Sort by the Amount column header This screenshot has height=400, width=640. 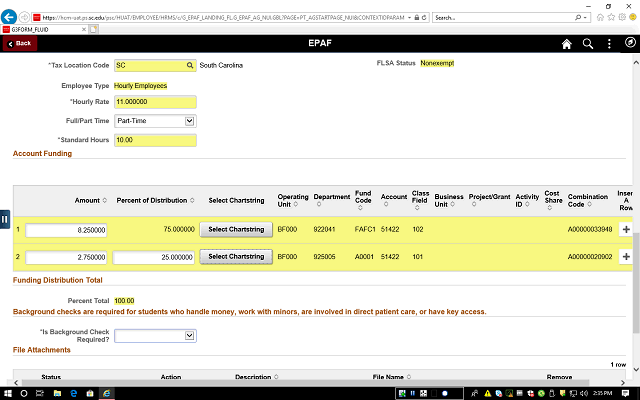point(87,200)
